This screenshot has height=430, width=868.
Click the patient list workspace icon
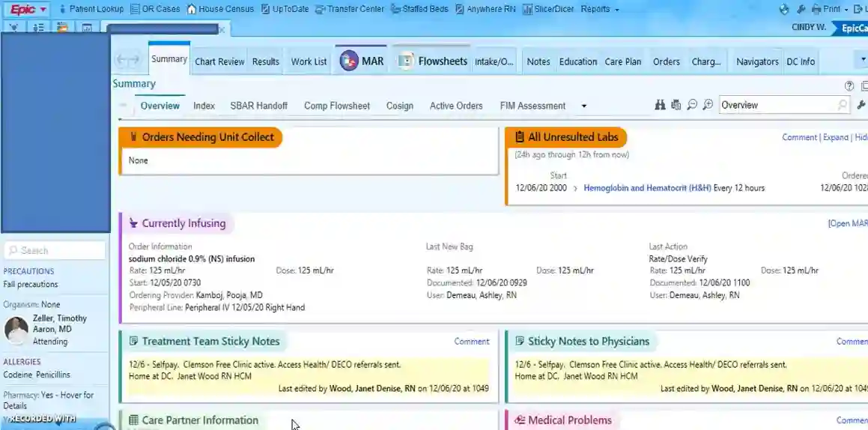[x=38, y=28]
